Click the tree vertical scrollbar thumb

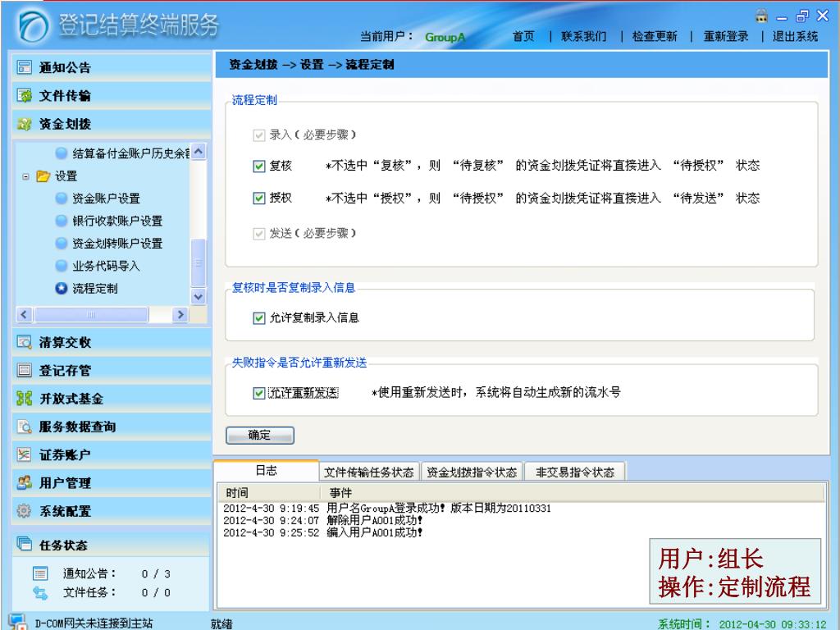(199, 262)
